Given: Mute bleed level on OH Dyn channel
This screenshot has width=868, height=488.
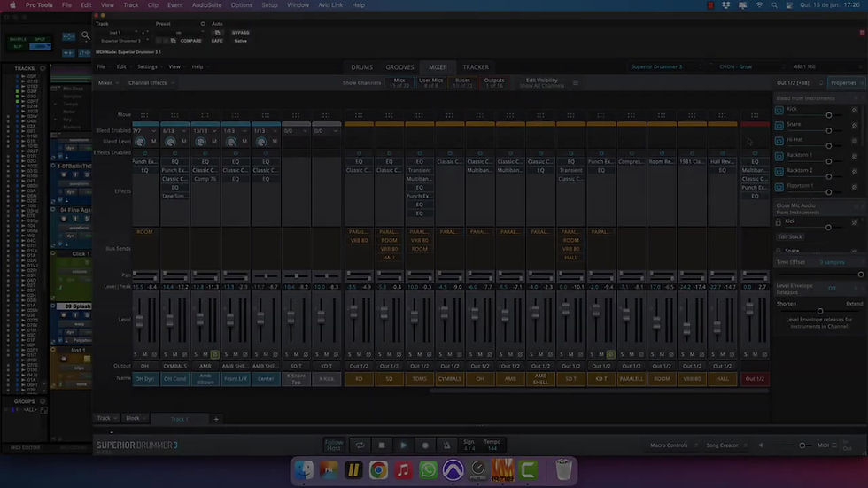Looking at the screenshot, I should point(154,142).
